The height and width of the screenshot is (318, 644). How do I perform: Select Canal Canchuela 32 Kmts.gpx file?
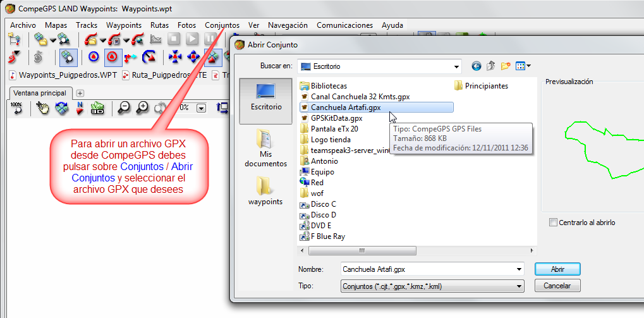pos(355,97)
